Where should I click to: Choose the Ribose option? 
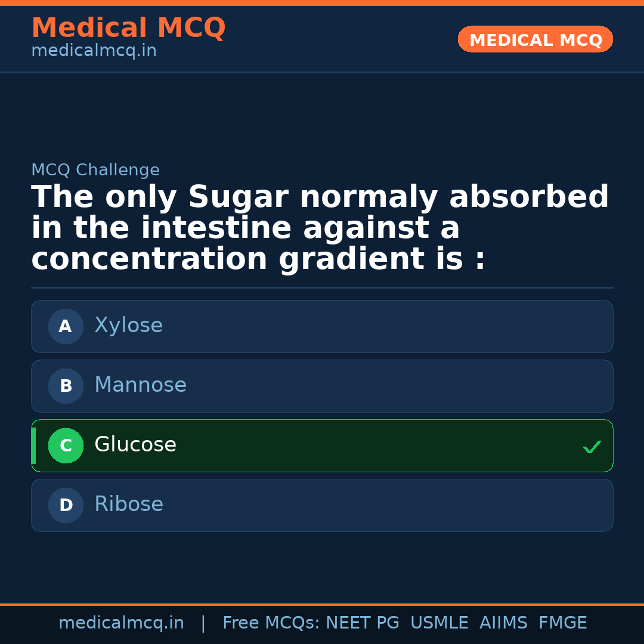(x=129, y=504)
